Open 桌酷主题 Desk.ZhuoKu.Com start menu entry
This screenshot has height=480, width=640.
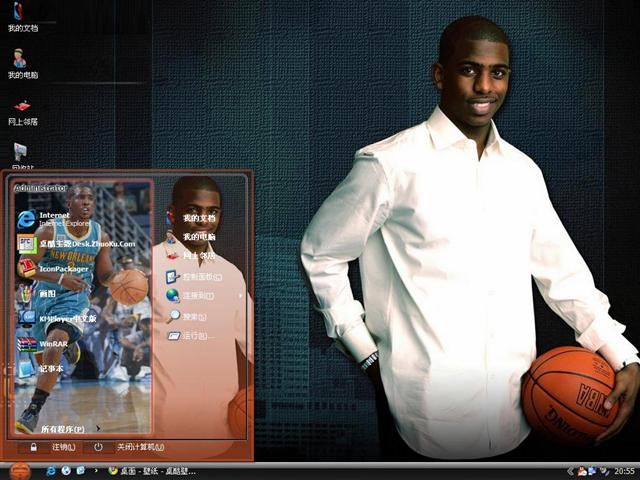coord(76,244)
